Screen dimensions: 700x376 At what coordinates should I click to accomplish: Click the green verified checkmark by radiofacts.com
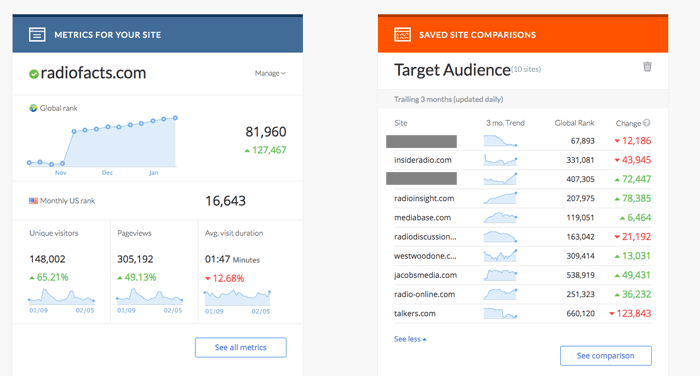(x=33, y=74)
